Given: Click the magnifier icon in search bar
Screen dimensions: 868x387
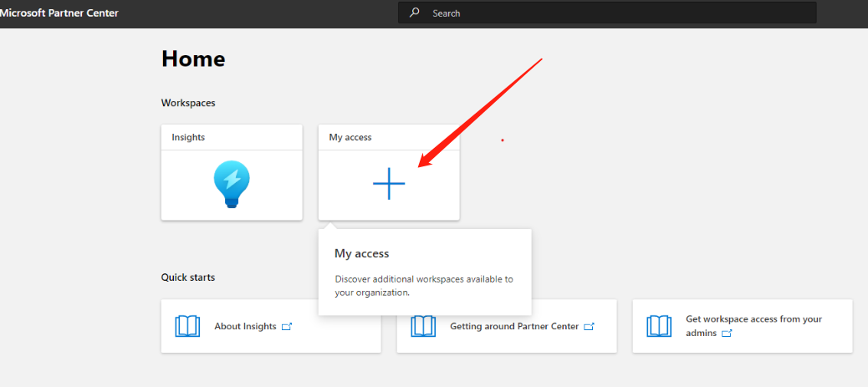Looking at the screenshot, I should [414, 13].
